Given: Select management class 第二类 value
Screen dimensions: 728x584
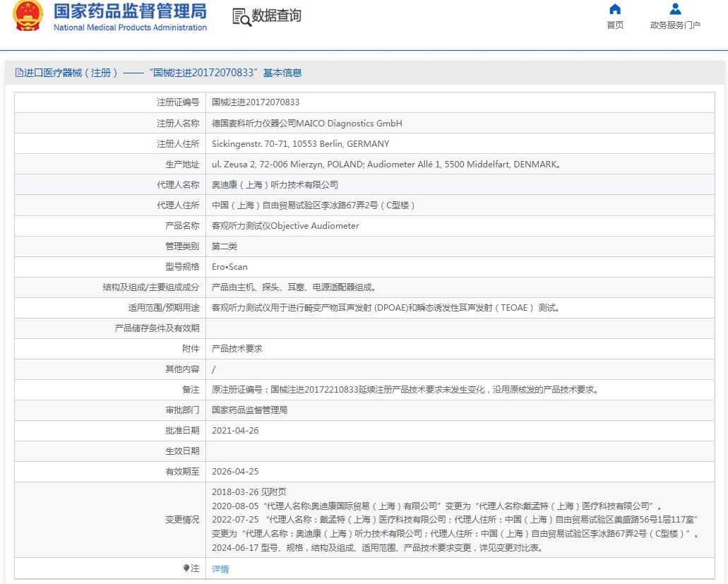Looking at the screenshot, I should point(225,246).
